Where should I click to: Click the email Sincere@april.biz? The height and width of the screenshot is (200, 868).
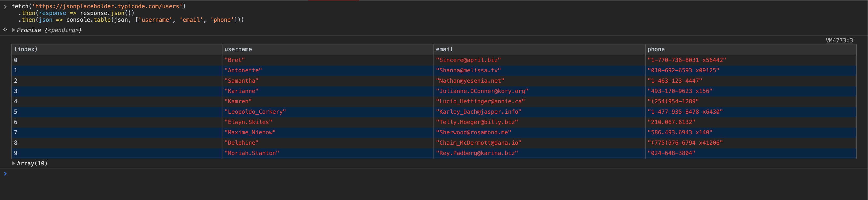tap(468, 60)
